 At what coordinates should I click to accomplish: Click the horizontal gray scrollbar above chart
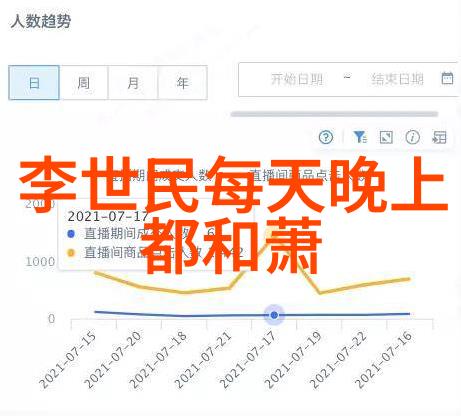point(334,114)
